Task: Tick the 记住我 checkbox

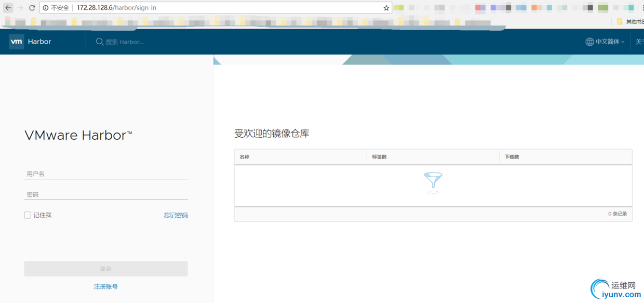Action: point(28,215)
